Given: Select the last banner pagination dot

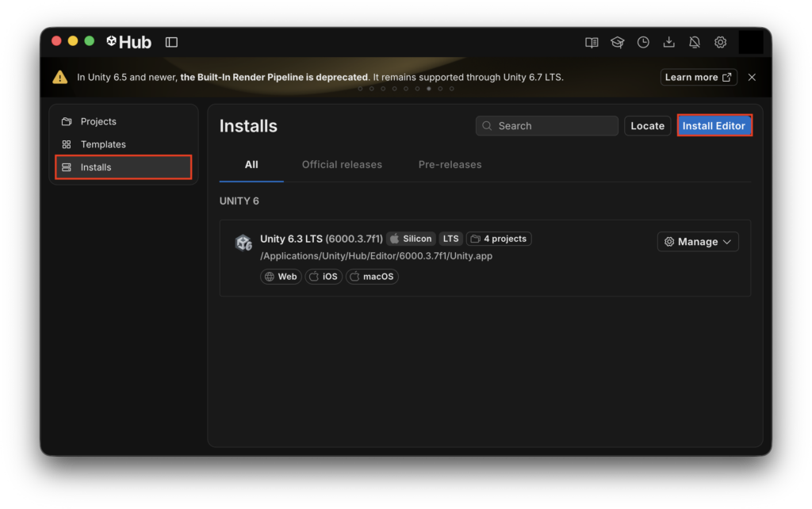Looking at the screenshot, I should [451, 89].
